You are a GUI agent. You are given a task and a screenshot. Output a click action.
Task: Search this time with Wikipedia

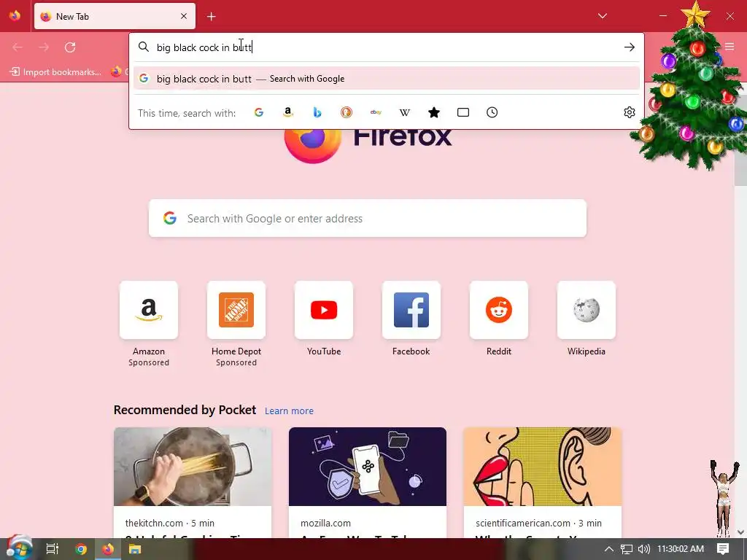click(404, 112)
